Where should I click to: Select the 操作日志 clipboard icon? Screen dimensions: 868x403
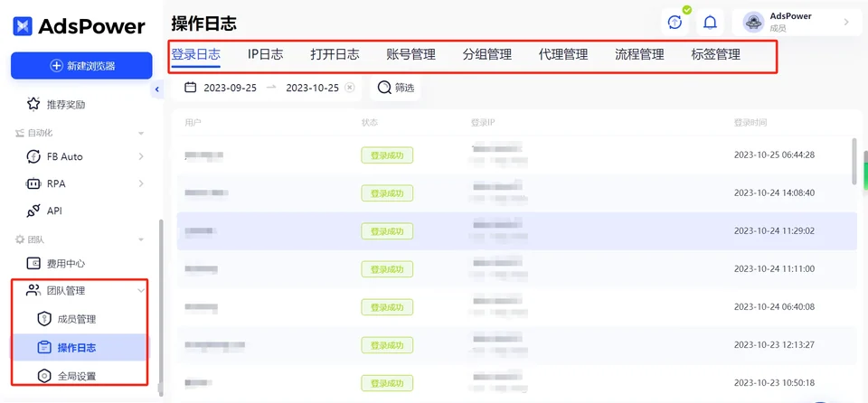tap(43, 348)
